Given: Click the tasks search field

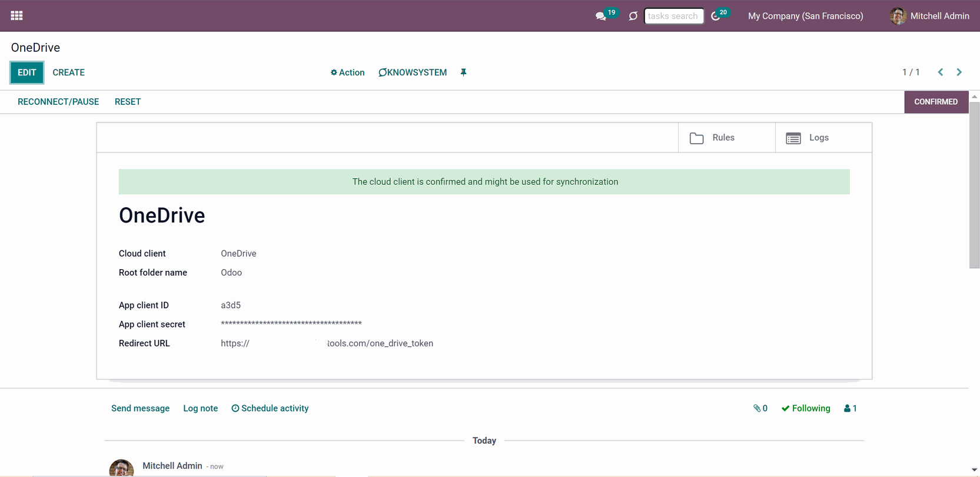Looking at the screenshot, I should [674, 16].
